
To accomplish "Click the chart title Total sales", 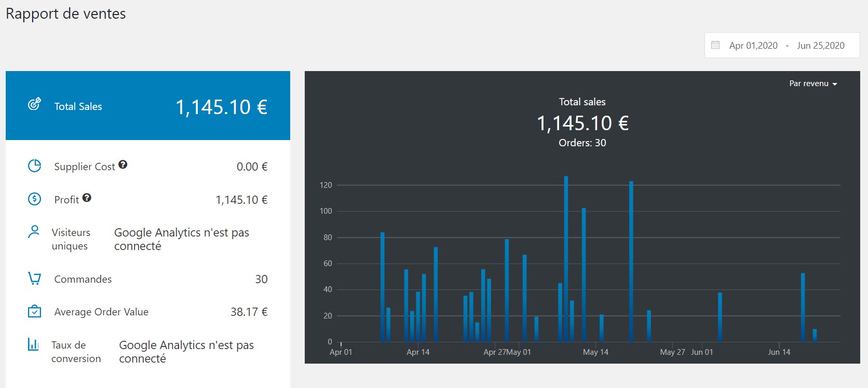I will (582, 102).
